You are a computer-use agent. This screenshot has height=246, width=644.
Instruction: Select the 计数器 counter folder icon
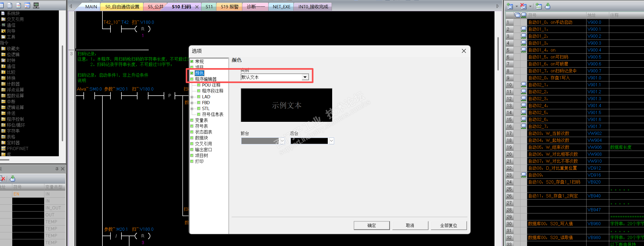point(3,84)
